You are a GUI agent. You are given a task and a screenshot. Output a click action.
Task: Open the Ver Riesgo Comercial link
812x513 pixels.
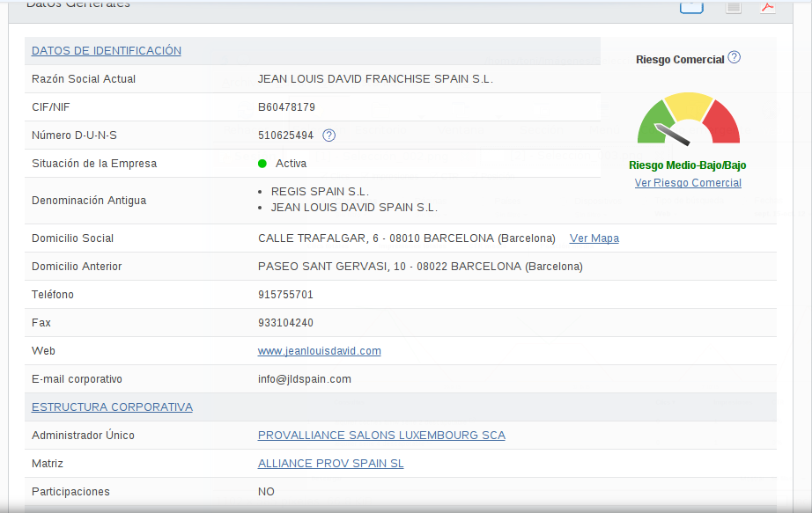click(688, 183)
